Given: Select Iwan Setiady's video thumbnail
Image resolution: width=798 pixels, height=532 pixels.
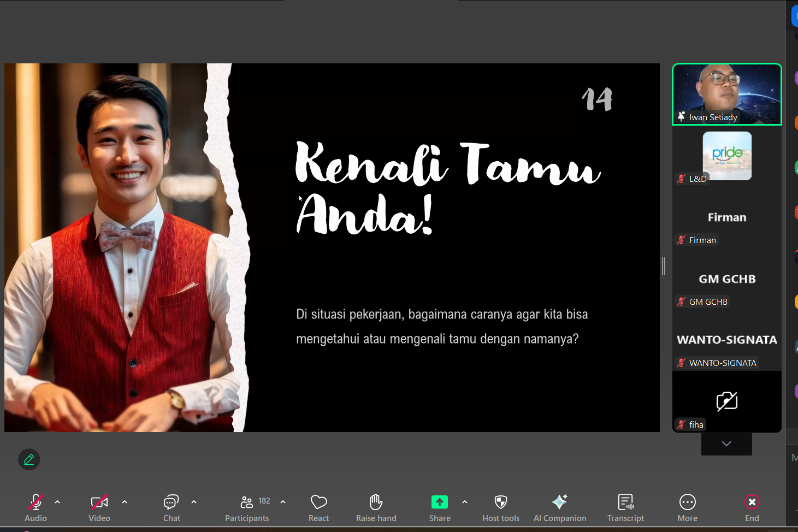Looking at the screenshot, I should coord(727,94).
